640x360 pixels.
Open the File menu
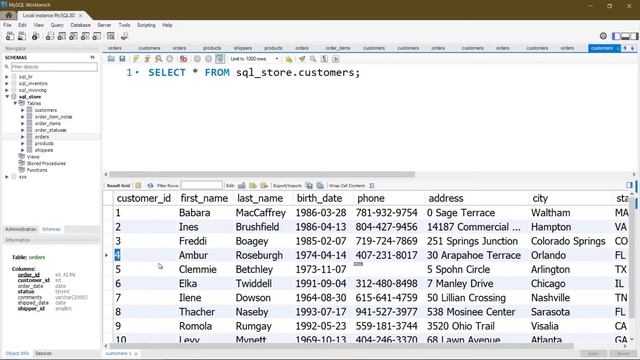click(7, 25)
